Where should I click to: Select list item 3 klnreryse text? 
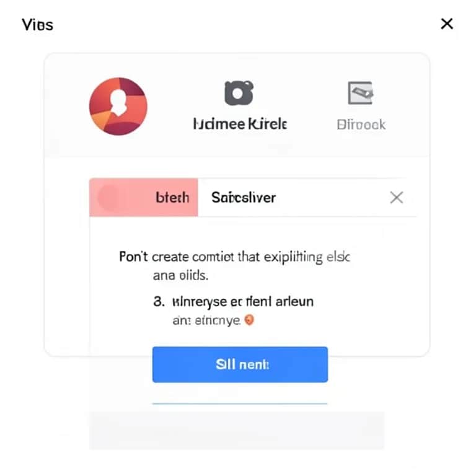(233, 302)
